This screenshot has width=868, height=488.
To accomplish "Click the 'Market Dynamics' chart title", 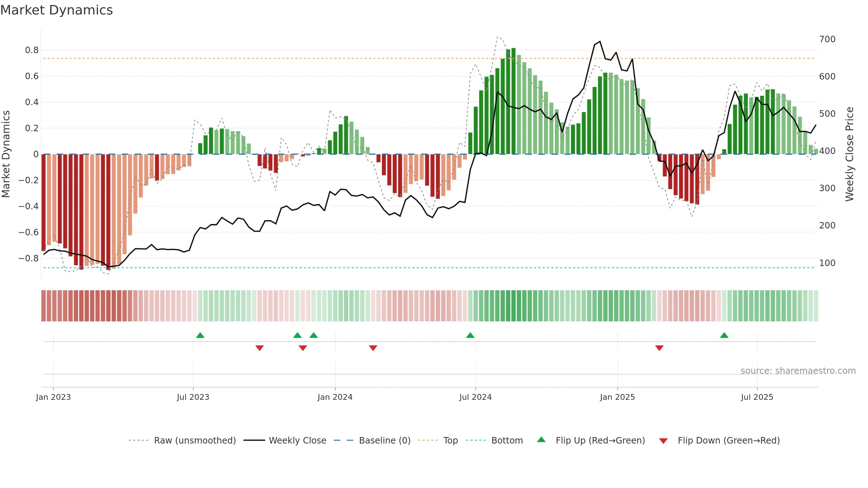I will pos(56,10).
